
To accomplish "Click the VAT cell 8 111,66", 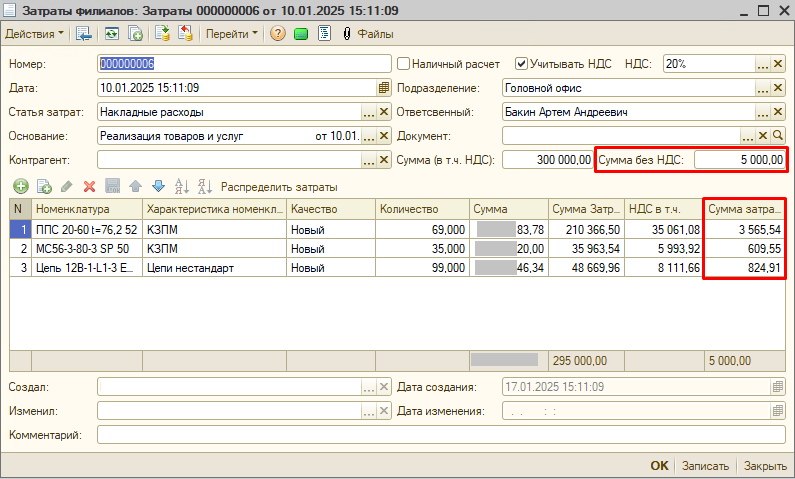I will pos(663,268).
